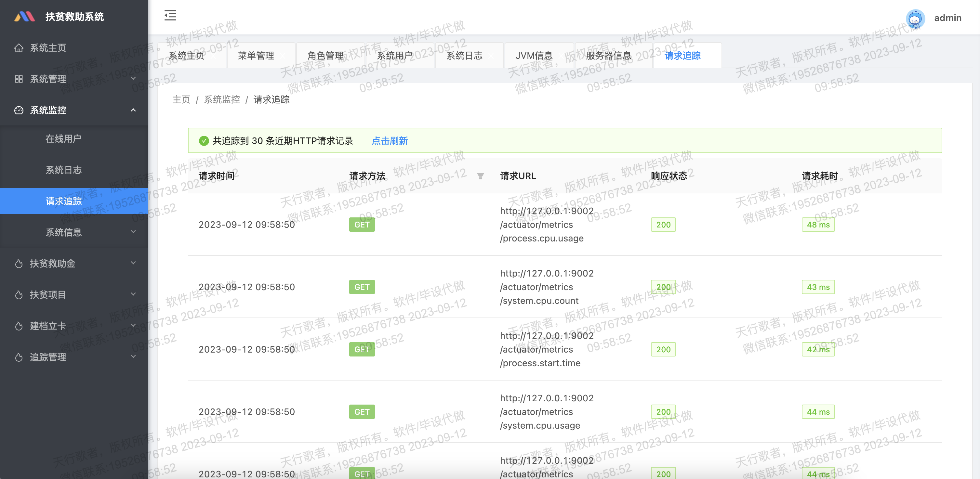Expand the 扶贫救助金 menu chevron

click(133, 263)
